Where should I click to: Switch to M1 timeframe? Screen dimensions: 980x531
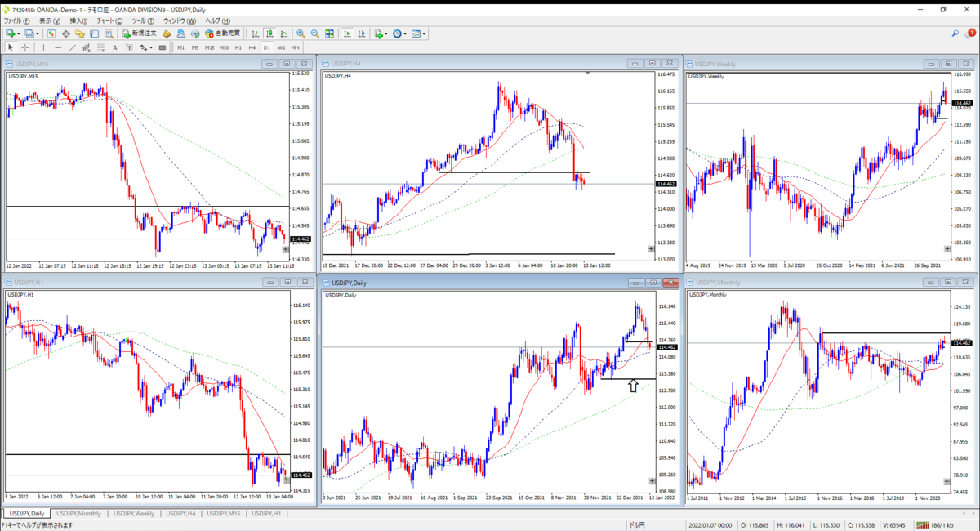tap(180, 47)
